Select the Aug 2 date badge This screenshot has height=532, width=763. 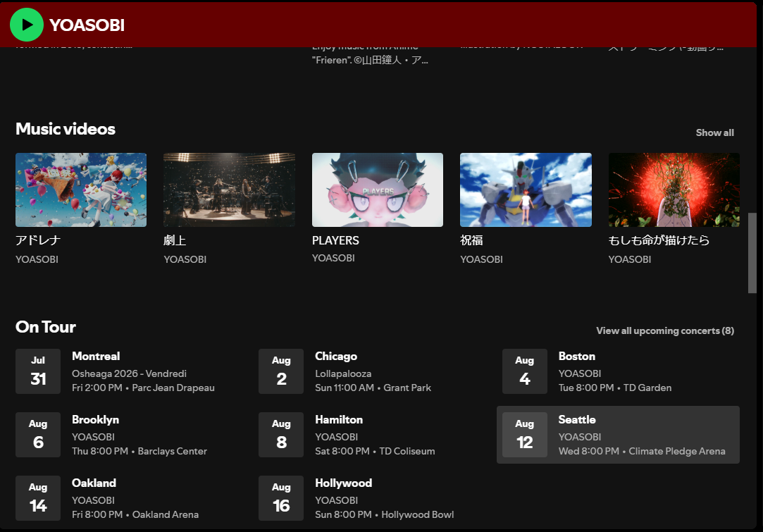click(x=281, y=371)
